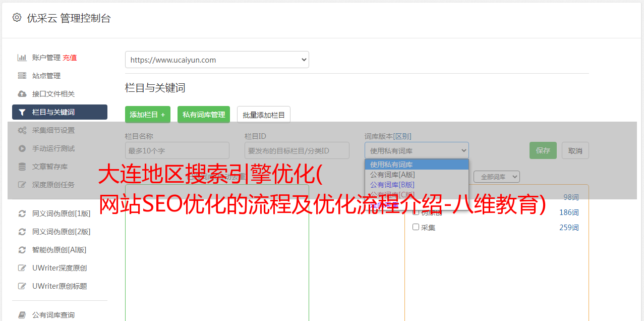Click the cloud upload icon for 接口文件相关
The width and height of the screenshot is (644, 321).
click(x=22, y=94)
